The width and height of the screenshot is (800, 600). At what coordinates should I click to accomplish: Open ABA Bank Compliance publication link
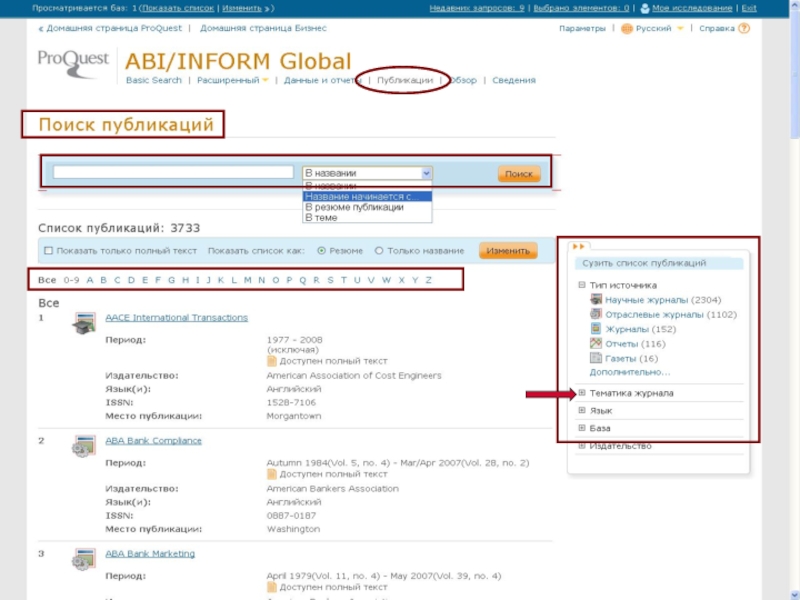[x=153, y=440]
